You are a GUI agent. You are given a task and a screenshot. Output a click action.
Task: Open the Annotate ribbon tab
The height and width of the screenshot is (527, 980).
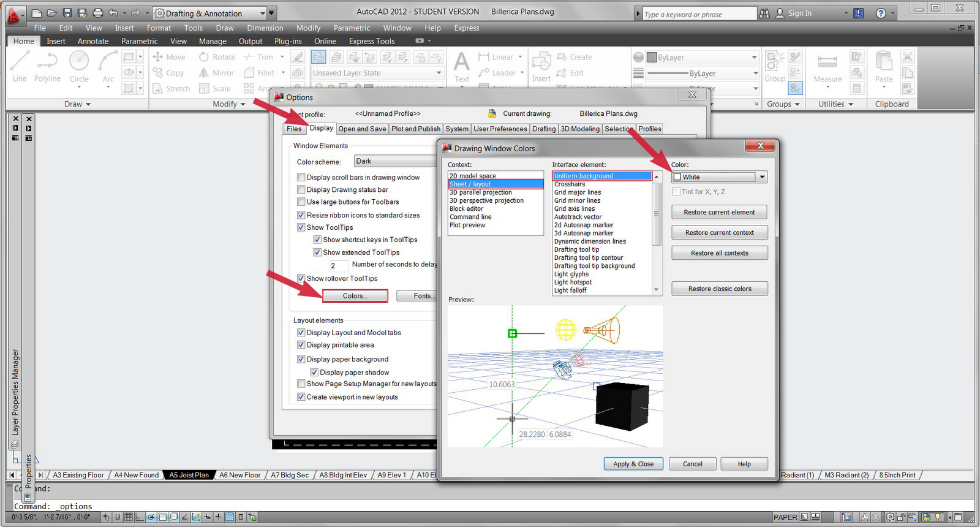click(x=93, y=41)
